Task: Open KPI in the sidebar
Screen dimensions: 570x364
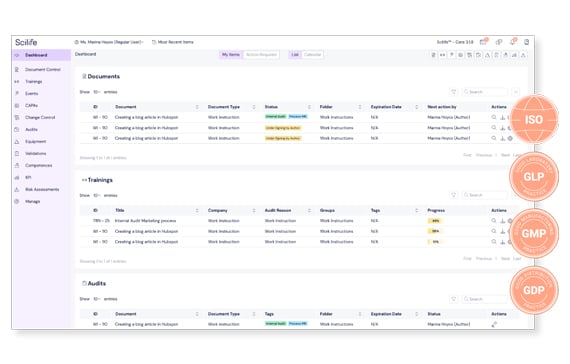Action: point(28,177)
